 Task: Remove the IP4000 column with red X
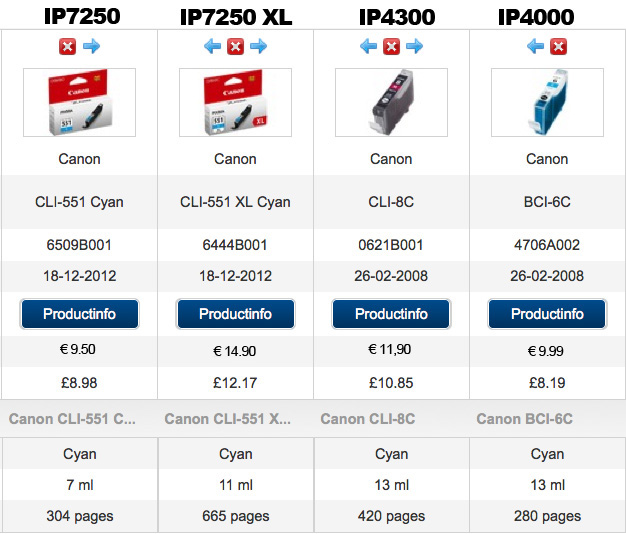point(559,47)
